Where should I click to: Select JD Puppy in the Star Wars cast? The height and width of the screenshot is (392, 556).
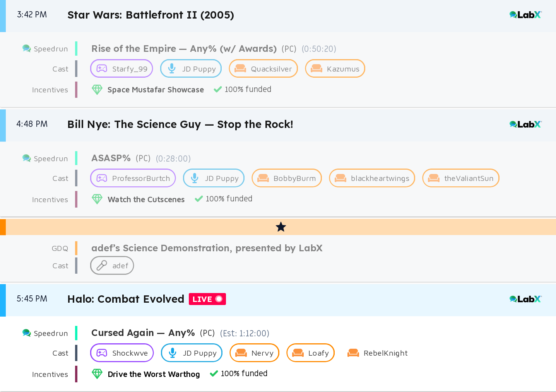[x=191, y=68]
